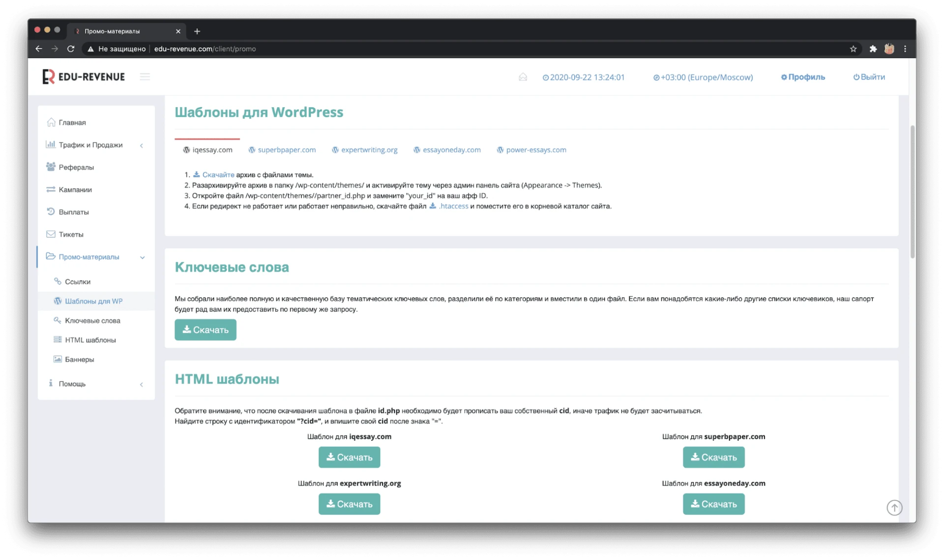Click the Трафик и Продажи chart icon
944x560 pixels.
(51, 145)
